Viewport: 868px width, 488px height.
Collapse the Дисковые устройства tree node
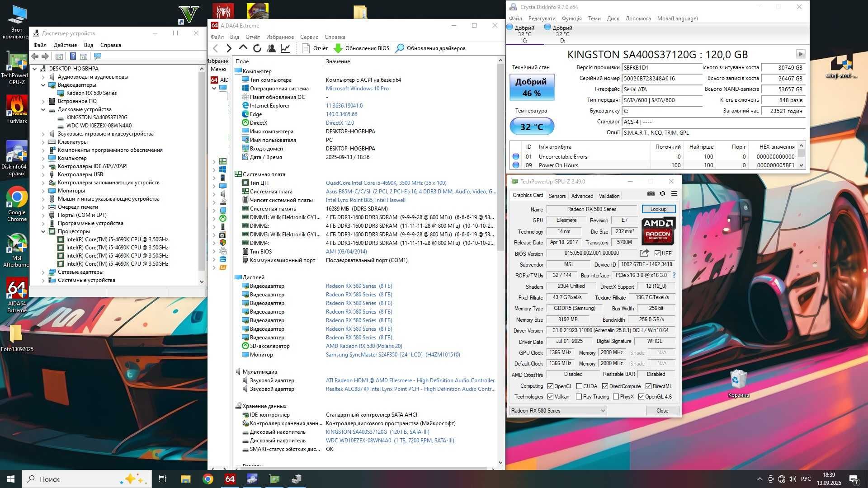(x=43, y=109)
